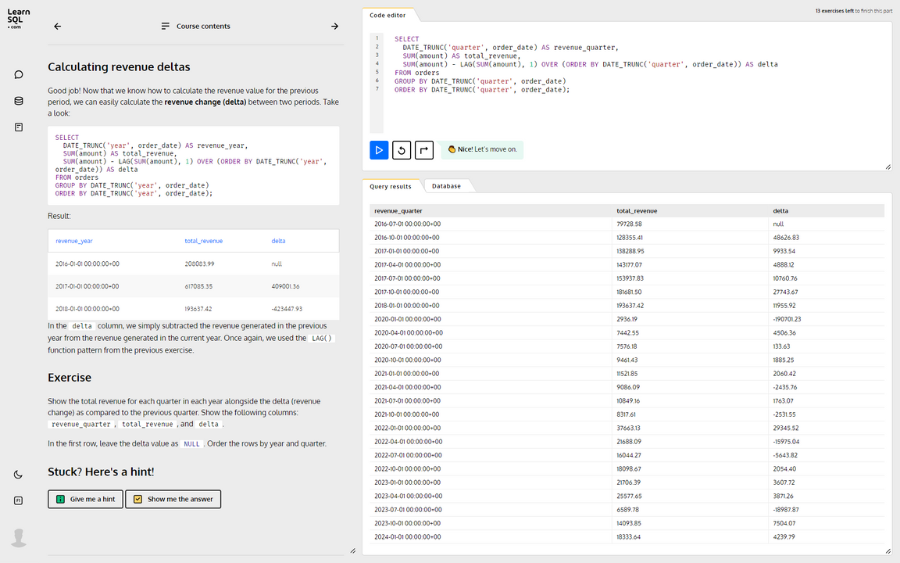This screenshot has width=900, height=563.
Task: Open the notes sidebar icon
Action: 18,127
